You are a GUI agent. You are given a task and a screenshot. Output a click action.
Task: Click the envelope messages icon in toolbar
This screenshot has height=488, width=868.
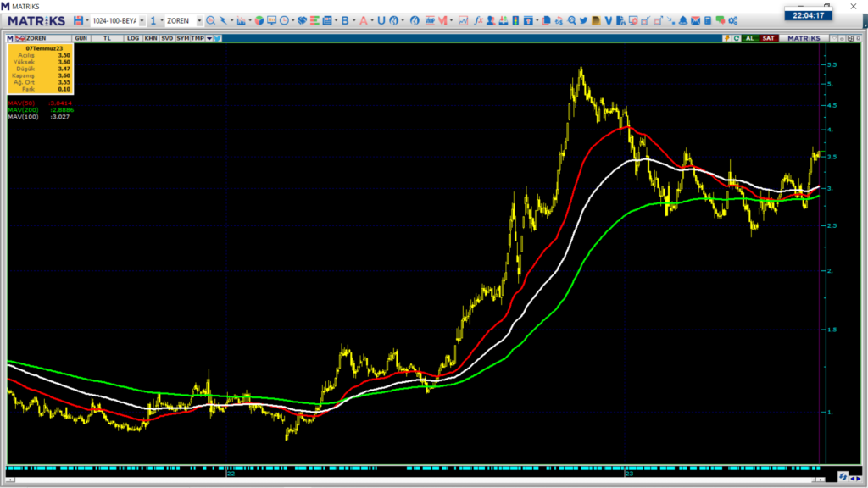[695, 20]
